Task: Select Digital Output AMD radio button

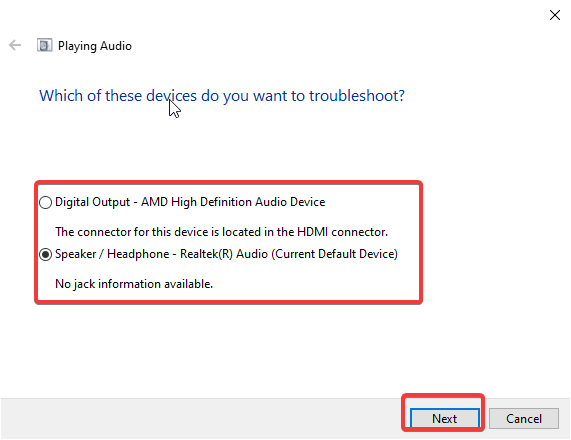Action: [x=46, y=203]
